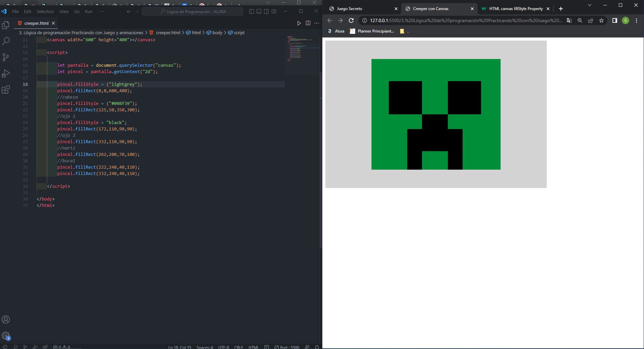Viewport: 644px width, 349px height.
Task: Change end of line sequence CRLF
Action: point(239,347)
